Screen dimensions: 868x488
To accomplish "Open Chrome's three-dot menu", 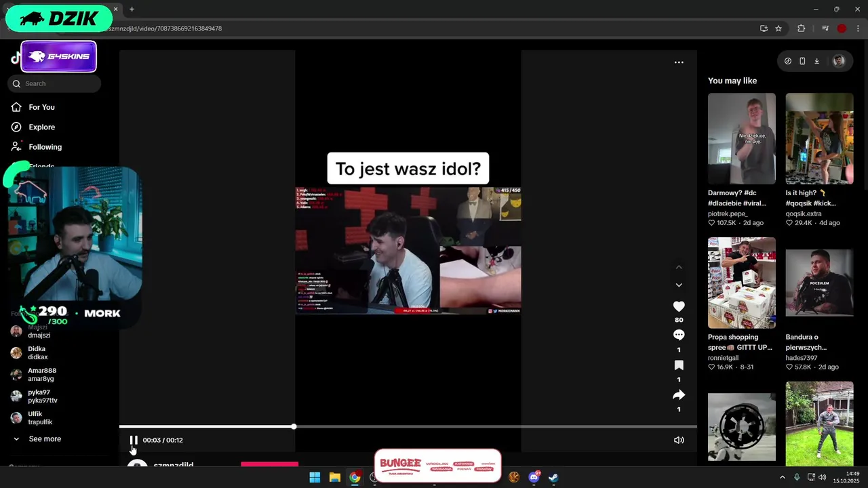I will coord(858,28).
